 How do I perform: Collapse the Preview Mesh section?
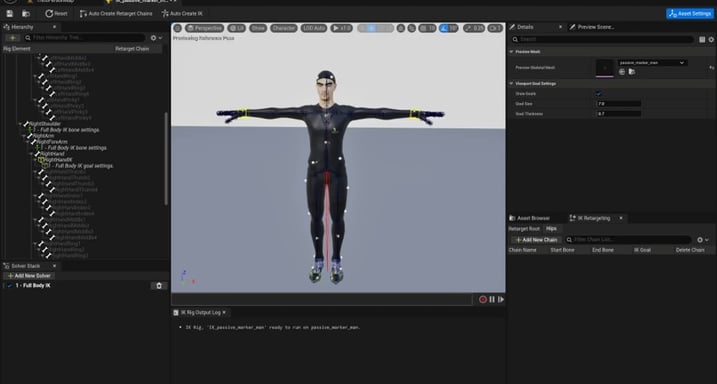pos(511,52)
